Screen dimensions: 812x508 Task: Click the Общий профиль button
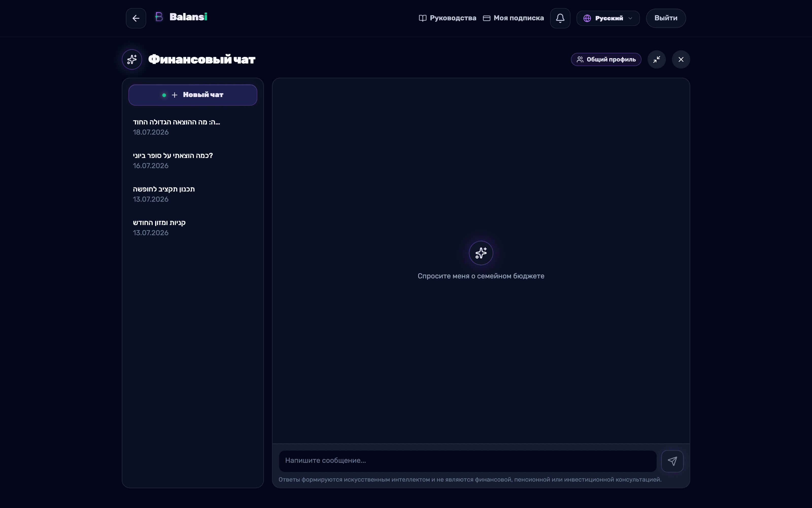(x=606, y=59)
